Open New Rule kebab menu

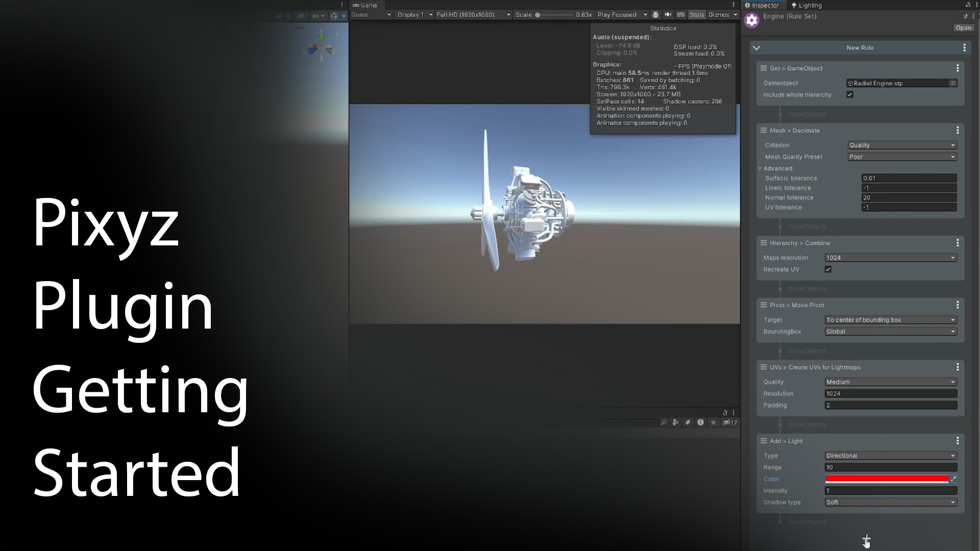coord(964,48)
